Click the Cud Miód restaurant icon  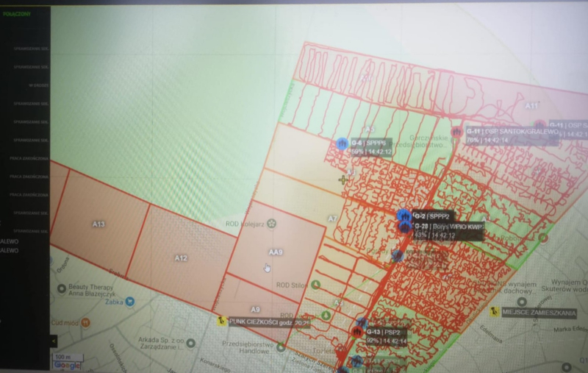pos(85,322)
